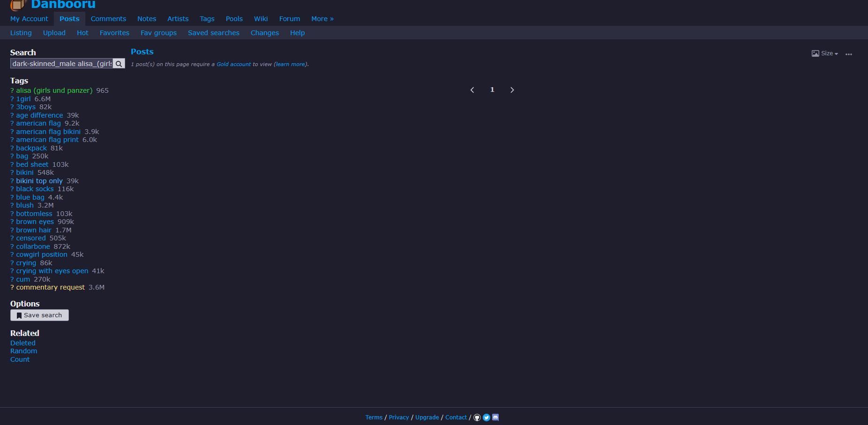The width and height of the screenshot is (868, 425).
Task: Expand the More » menu
Action: pyautogui.click(x=322, y=19)
